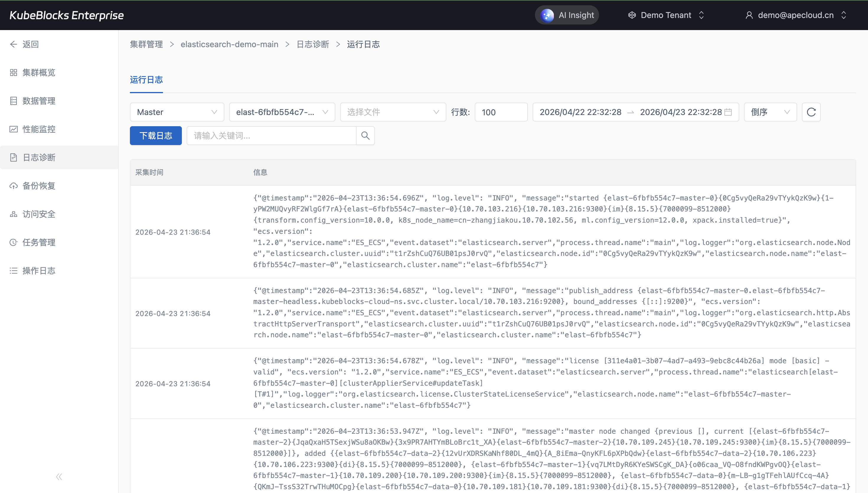The width and height of the screenshot is (868, 493).
Task: Focus the keyword search input box
Action: click(x=271, y=136)
